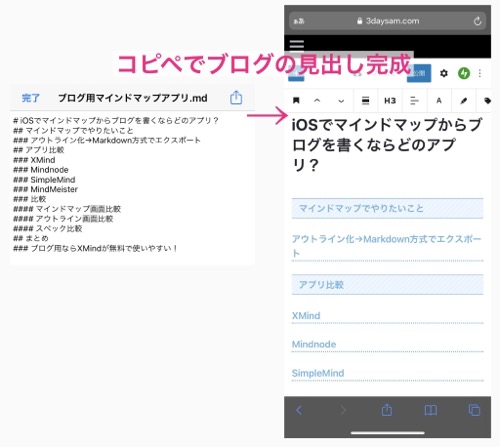Viewport: 500px width, 447px height.
Task: Click the heading block type bookmark icon
Action: [296, 100]
